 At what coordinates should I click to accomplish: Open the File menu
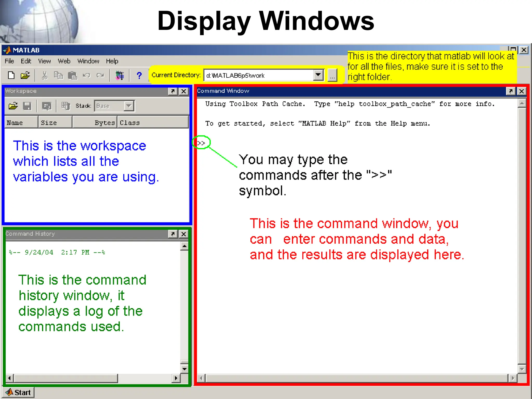click(x=9, y=61)
